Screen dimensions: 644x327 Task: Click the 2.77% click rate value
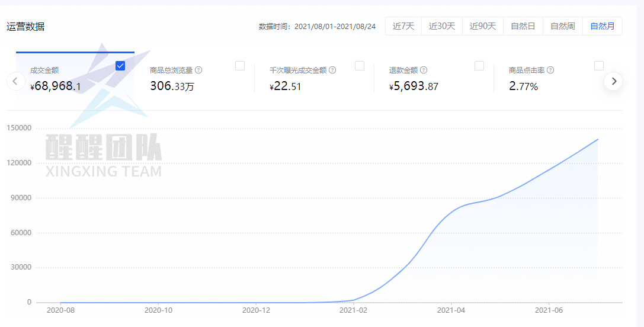[x=523, y=86]
